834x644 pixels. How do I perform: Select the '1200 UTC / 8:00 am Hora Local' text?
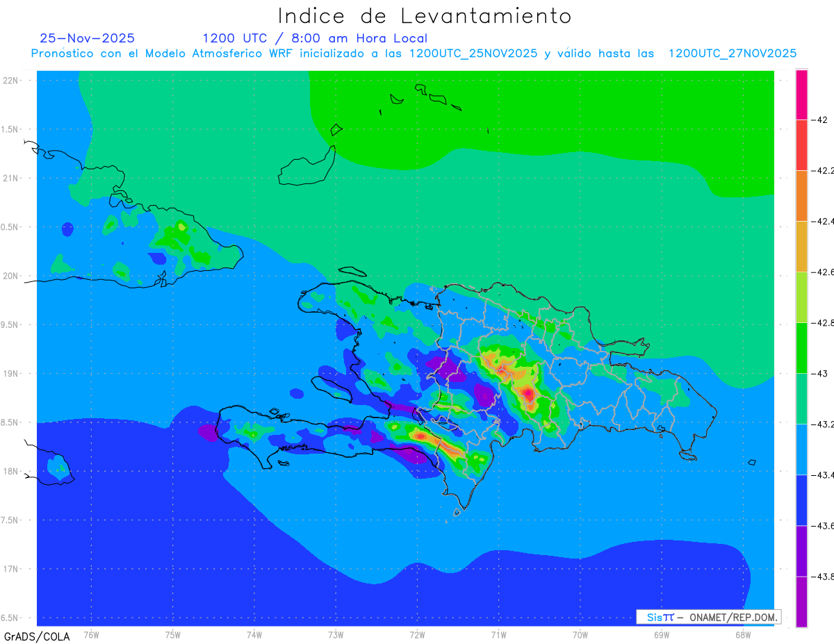[x=315, y=38]
